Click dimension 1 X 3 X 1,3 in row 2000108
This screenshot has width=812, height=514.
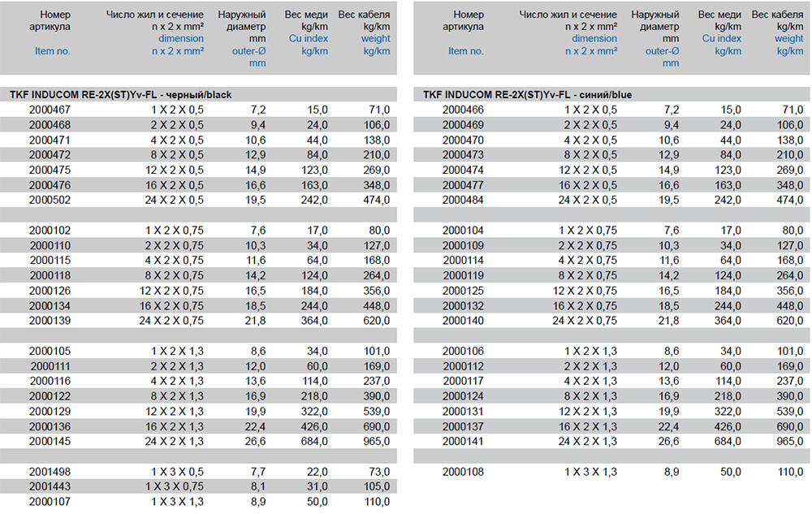(590, 472)
